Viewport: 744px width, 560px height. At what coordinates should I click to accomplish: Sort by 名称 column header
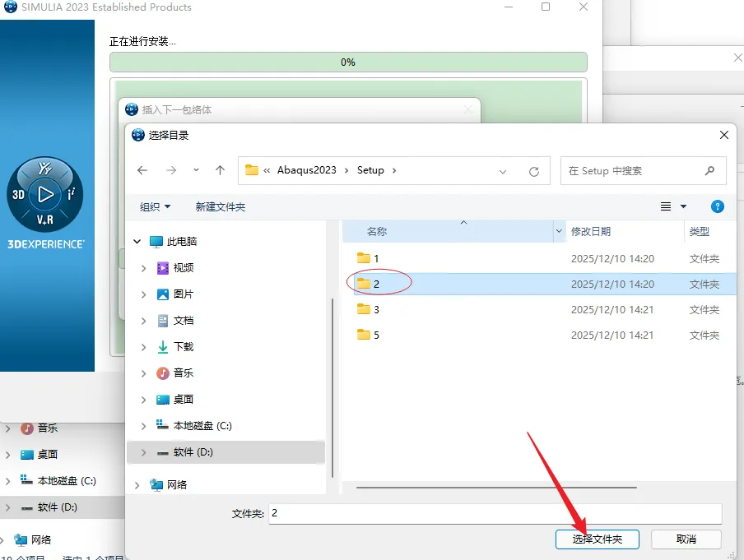tap(377, 231)
